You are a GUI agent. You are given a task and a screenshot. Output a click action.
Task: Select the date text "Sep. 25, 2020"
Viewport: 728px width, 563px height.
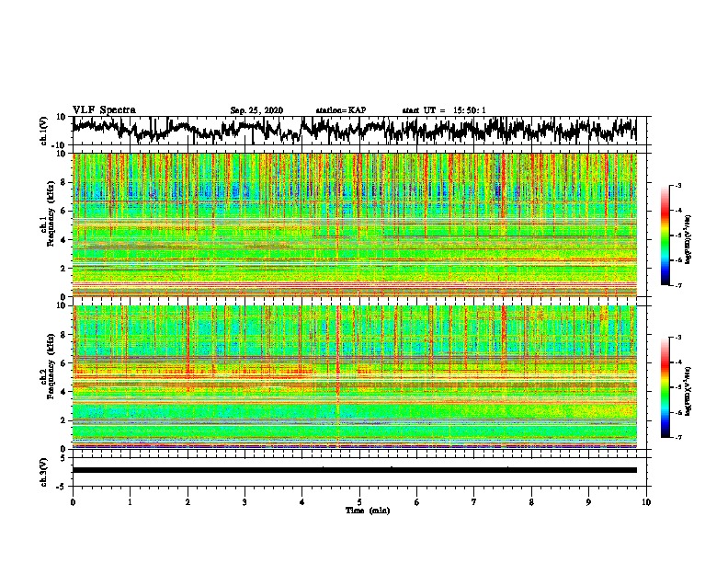pos(256,110)
